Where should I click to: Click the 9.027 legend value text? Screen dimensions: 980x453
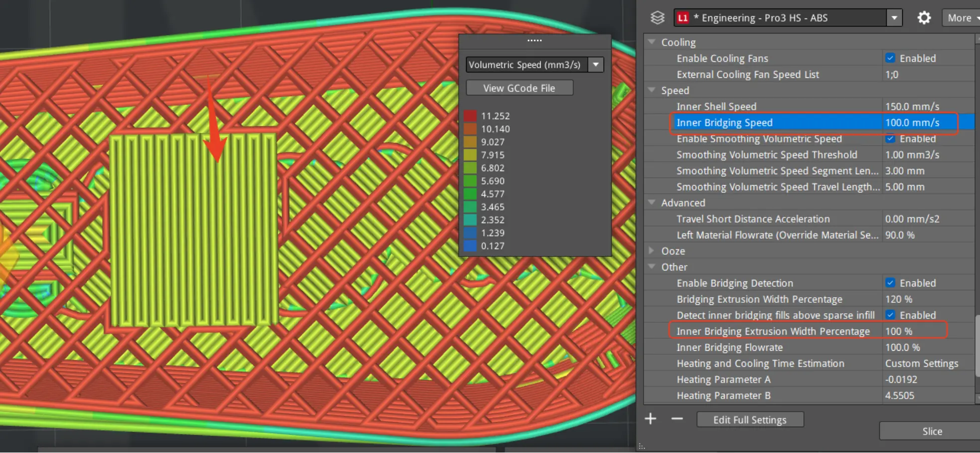click(492, 142)
